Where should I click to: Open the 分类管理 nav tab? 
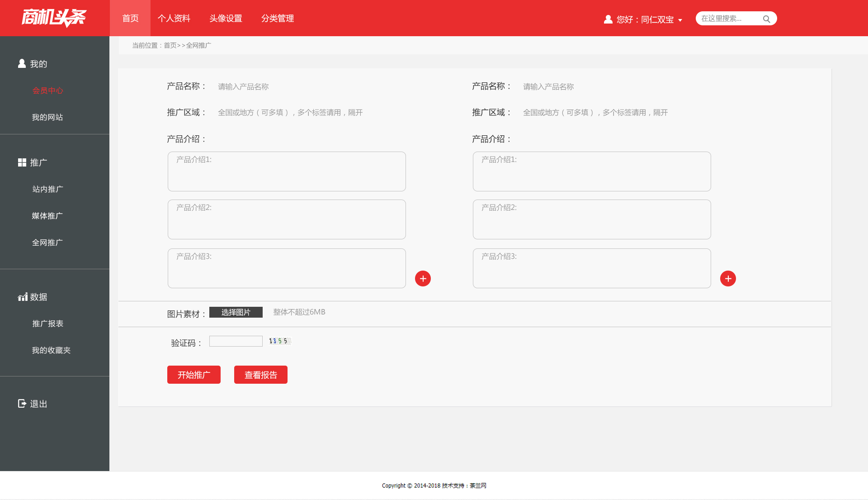(x=278, y=18)
